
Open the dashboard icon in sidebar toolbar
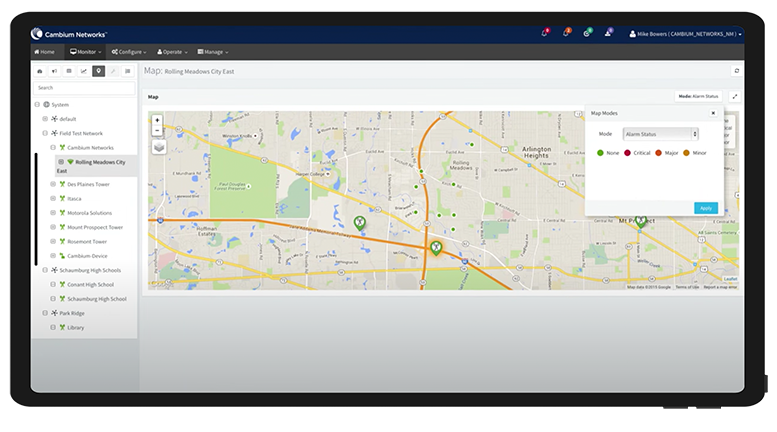point(40,71)
